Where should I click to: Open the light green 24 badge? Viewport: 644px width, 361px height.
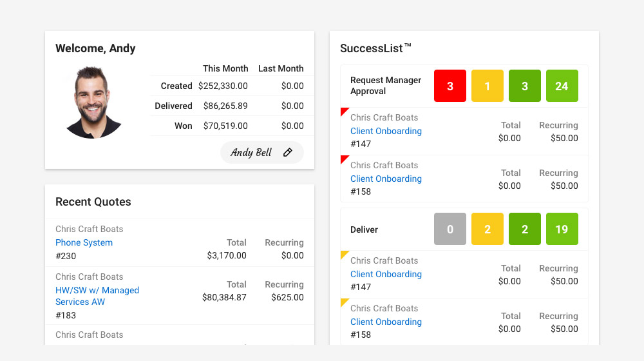[x=562, y=86]
